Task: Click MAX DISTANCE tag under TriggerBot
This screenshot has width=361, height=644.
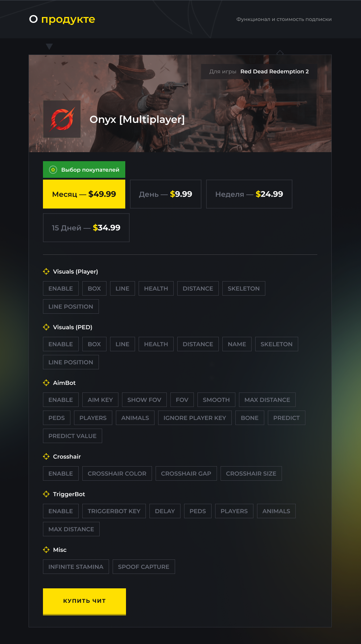Action: pyautogui.click(x=71, y=529)
